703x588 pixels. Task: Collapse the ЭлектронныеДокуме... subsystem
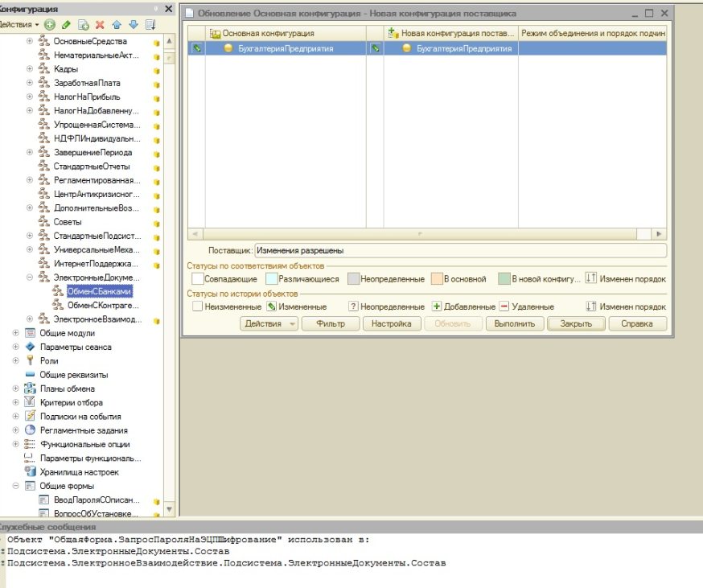coord(30,278)
